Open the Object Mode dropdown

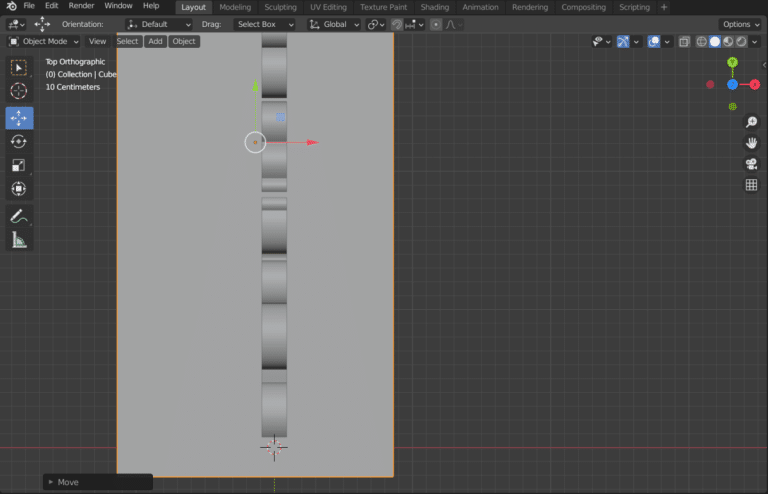tap(43, 42)
